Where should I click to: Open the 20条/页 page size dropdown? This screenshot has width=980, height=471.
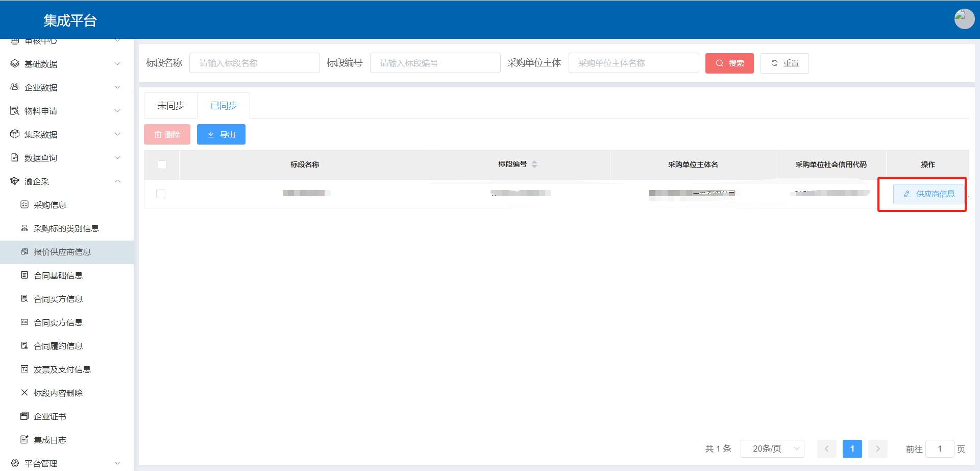point(772,449)
